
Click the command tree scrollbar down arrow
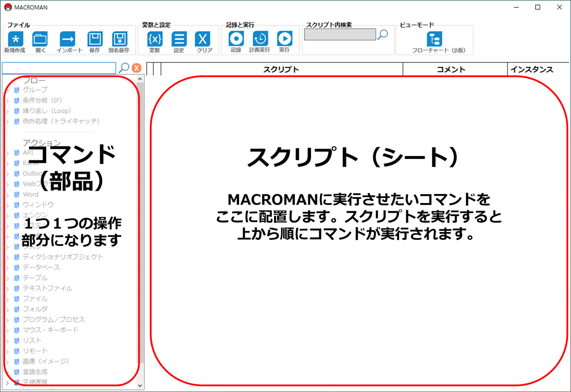[140, 385]
